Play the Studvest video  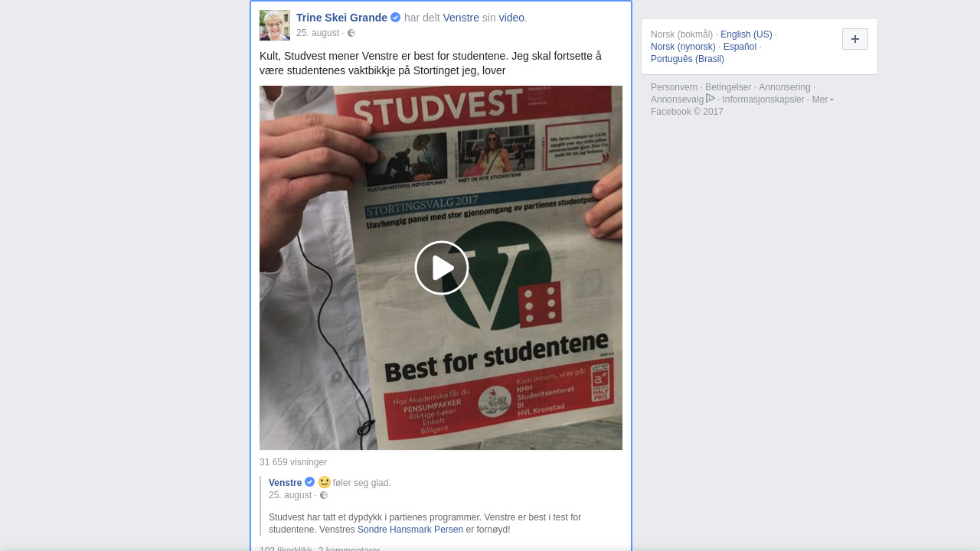pos(442,268)
